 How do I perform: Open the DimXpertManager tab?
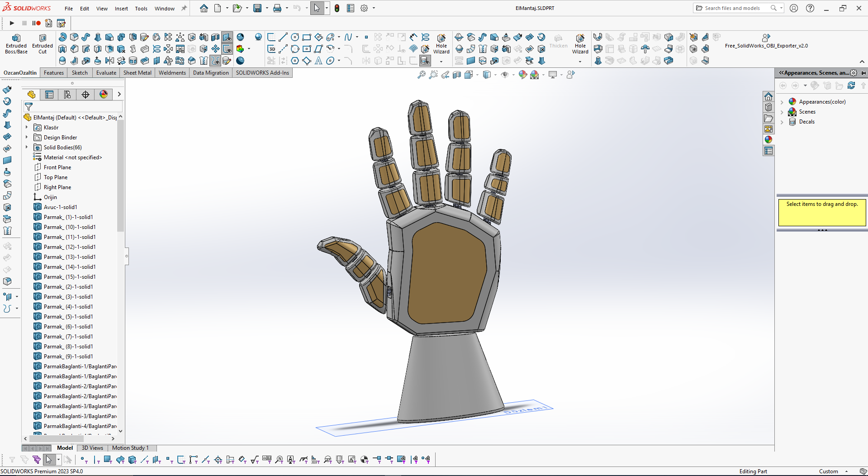tap(85, 94)
